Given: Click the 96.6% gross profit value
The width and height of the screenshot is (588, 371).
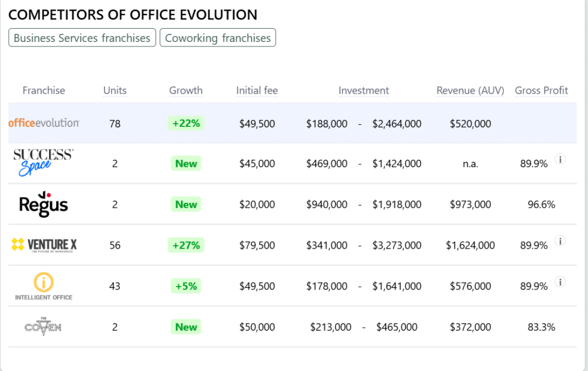Looking at the screenshot, I should [541, 204].
